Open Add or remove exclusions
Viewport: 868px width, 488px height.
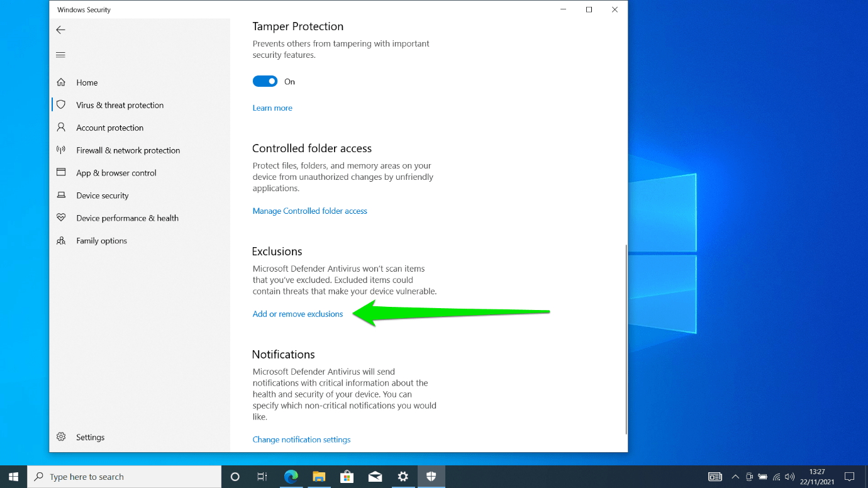click(x=298, y=314)
